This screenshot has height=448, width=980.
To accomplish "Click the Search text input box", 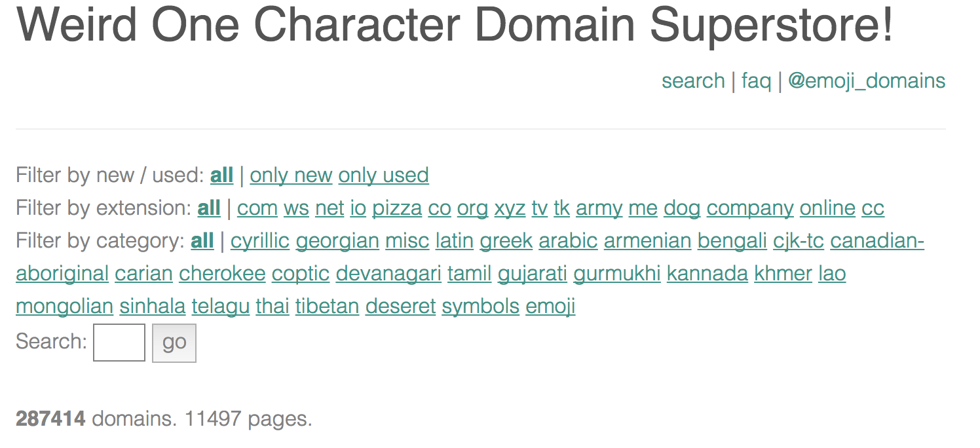I will 119,342.
